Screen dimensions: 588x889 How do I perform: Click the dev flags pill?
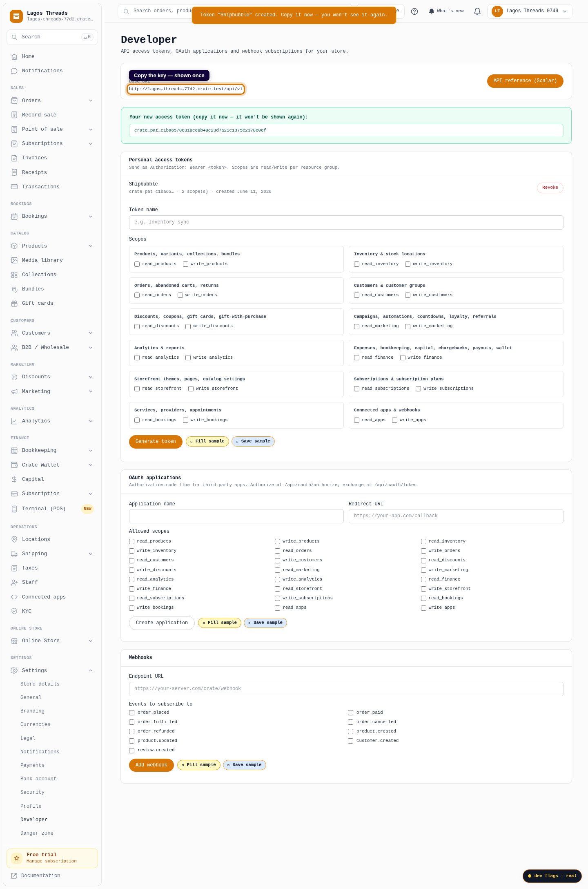[552, 876]
